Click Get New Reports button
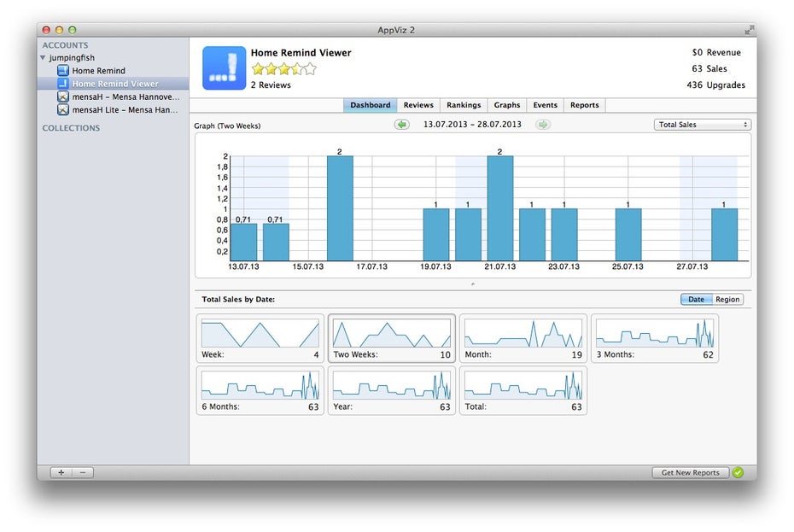The width and height of the screenshot is (794, 532). (690, 472)
